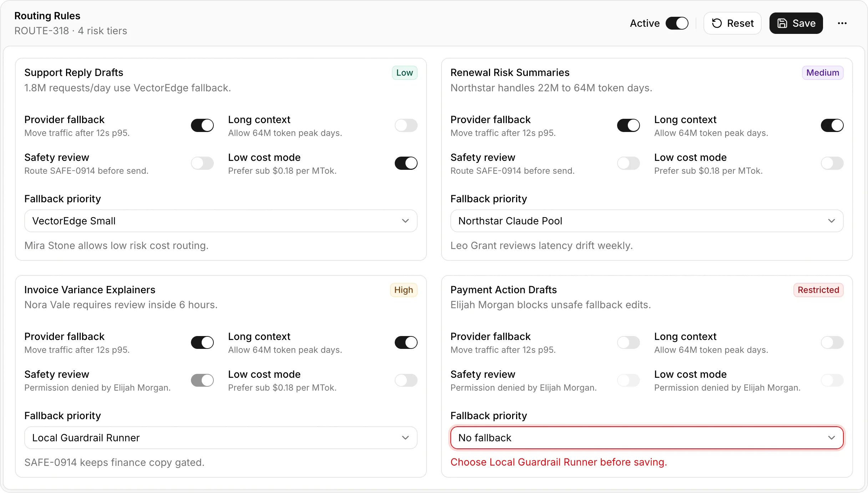Image resolution: width=868 pixels, height=493 pixels.
Task: Open the Northstar Claude Pool fallback dropdown
Action: coord(647,221)
